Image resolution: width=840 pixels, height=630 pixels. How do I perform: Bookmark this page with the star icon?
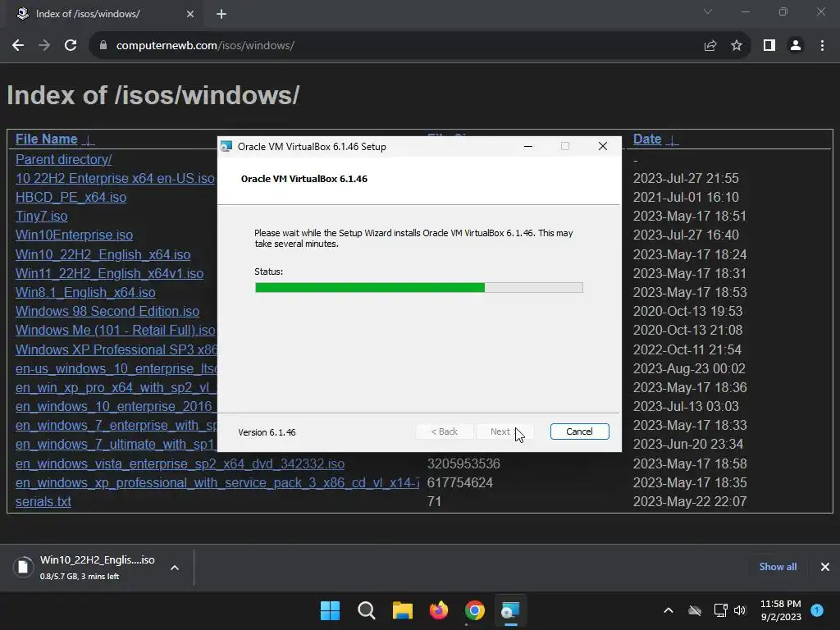pyautogui.click(x=737, y=46)
